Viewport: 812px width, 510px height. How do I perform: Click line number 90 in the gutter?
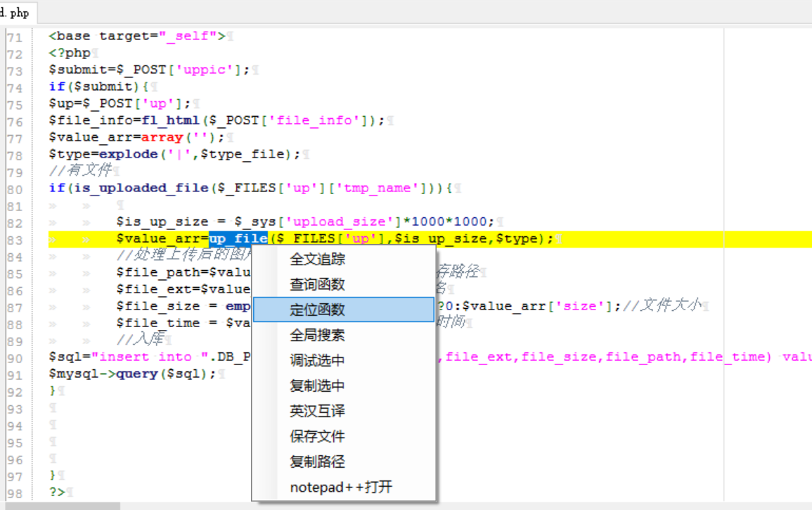point(15,357)
